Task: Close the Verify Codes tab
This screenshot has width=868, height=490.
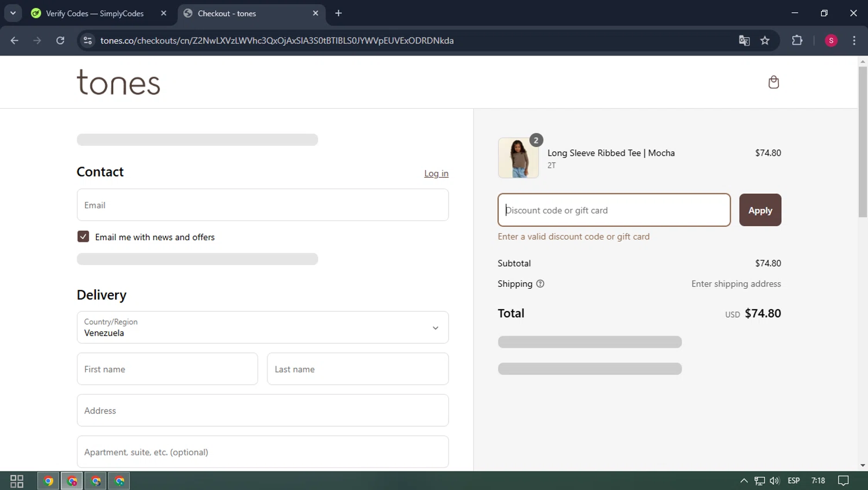Action: [164, 13]
